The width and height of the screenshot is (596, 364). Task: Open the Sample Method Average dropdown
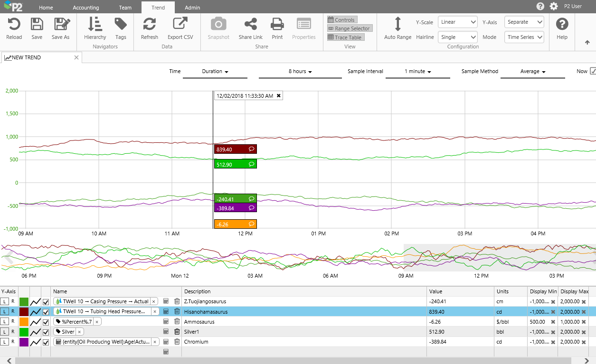click(x=532, y=72)
